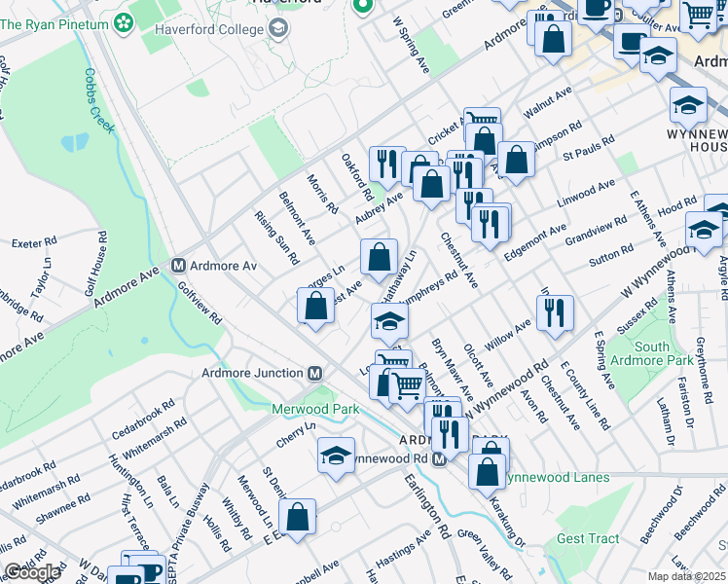Click the Karakung Dr street label
The width and height of the screenshot is (728, 584).
(x=507, y=523)
